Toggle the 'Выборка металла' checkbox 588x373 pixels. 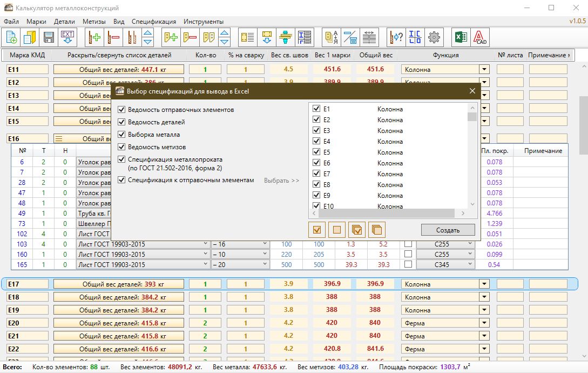(121, 135)
